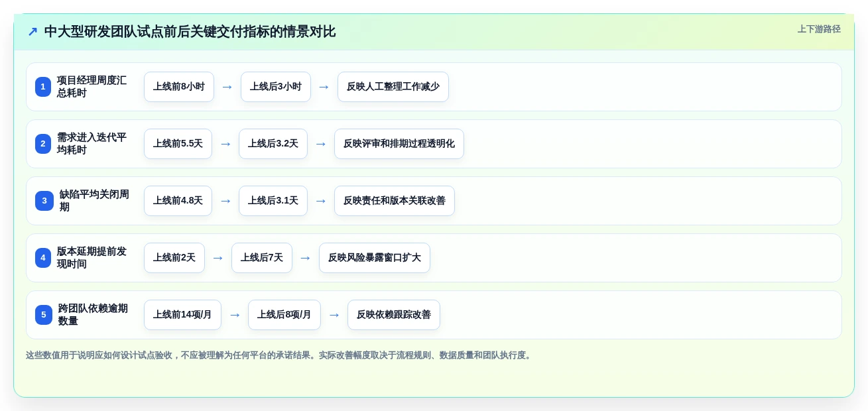Click the 跨团队依赖逾期数量 label
Viewport: 868px width, 411px height.
click(x=93, y=315)
